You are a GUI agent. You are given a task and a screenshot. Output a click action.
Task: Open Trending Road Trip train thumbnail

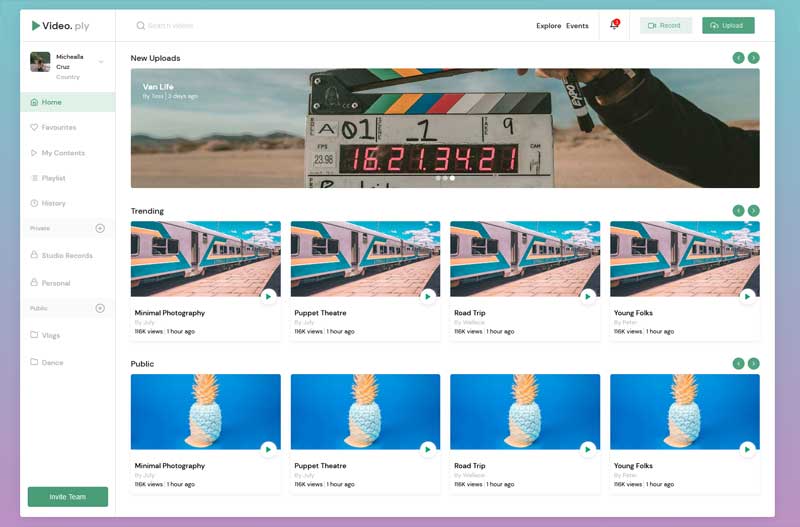click(525, 259)
